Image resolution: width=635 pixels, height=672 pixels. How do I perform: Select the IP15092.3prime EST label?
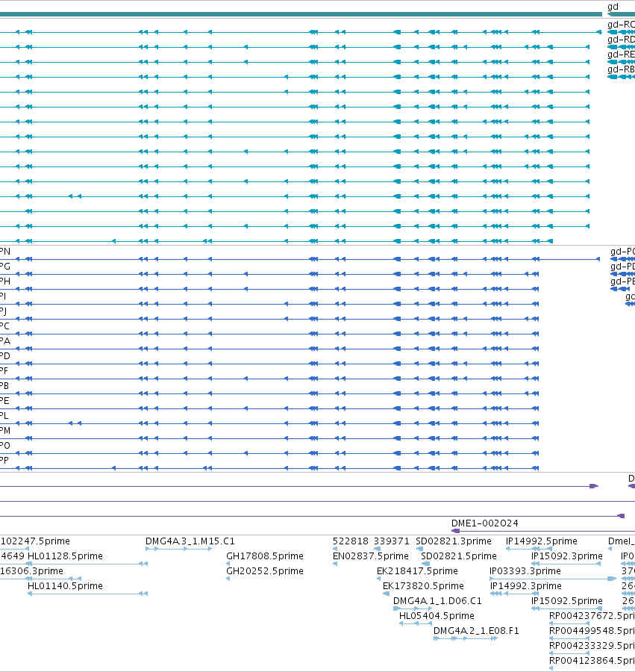[x=567, y=556]
